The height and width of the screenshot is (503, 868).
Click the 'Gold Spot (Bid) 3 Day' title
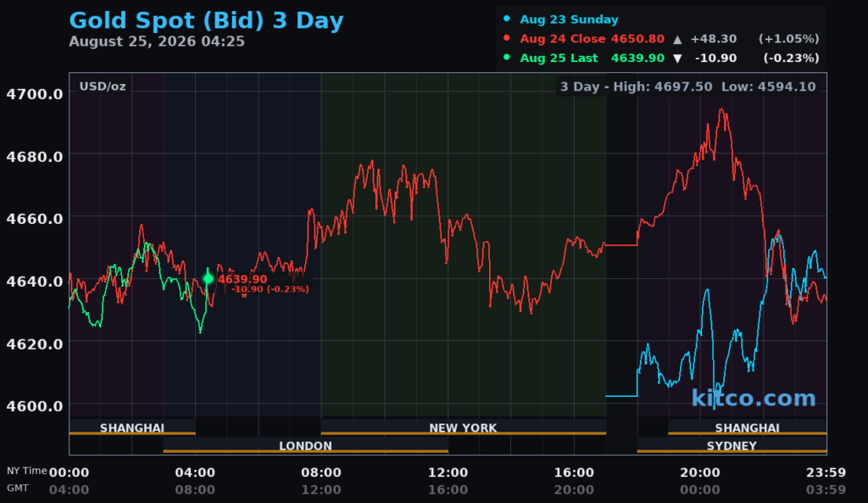[x=206, y=21]
